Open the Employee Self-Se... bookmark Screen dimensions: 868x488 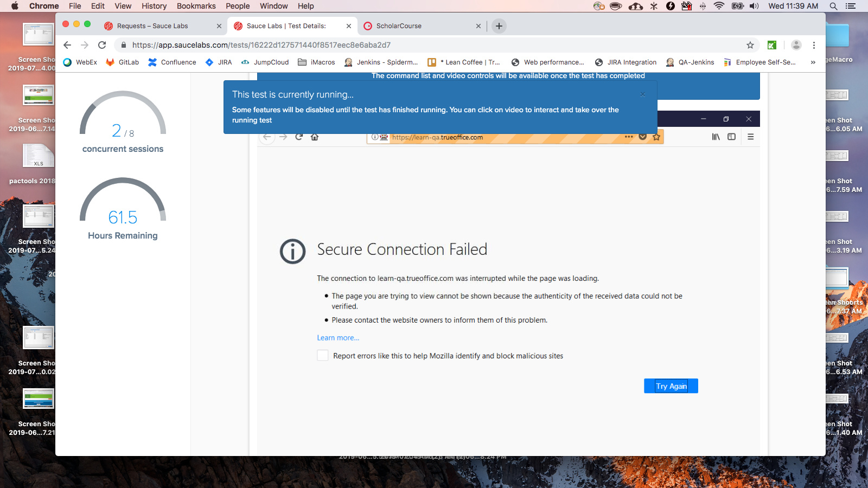760,62
